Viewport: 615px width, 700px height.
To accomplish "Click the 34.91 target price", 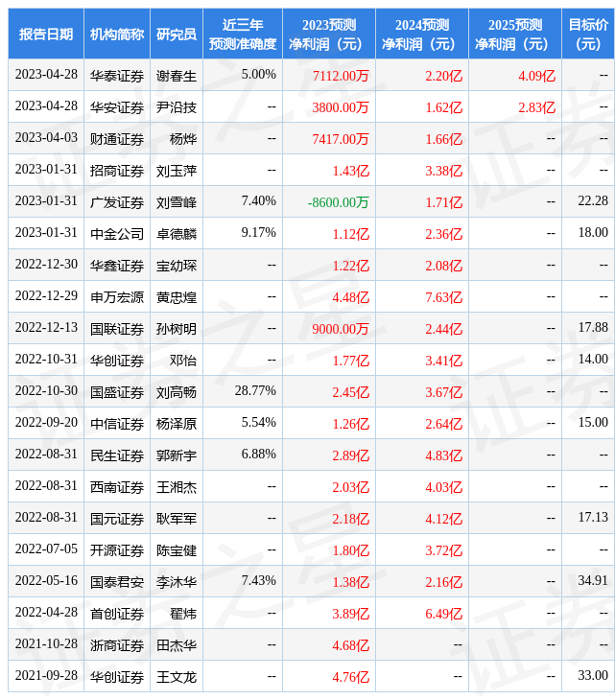I will click(593, 581).
